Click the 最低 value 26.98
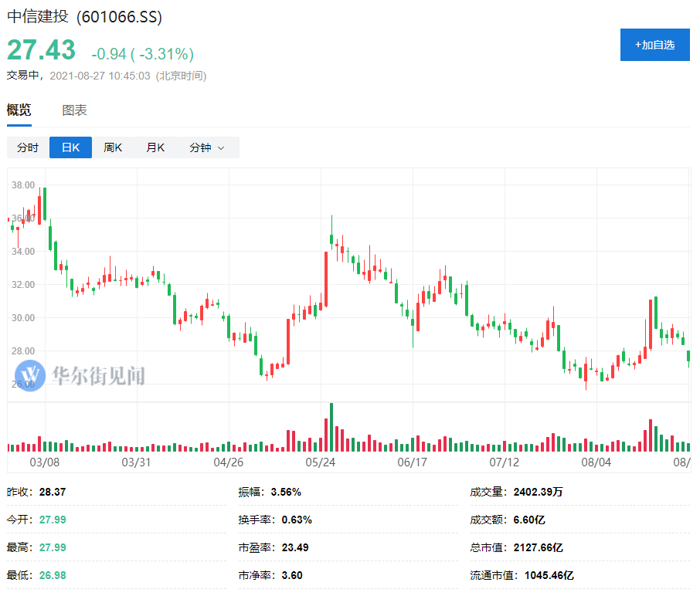The image size is (700, 596). pyautogui.click(x=53, y=575)
